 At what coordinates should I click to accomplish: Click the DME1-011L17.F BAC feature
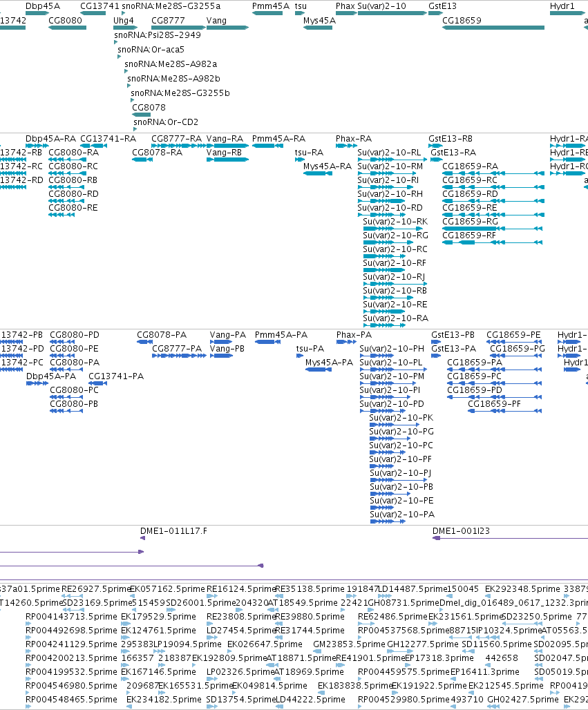click(x=174, y=531)
